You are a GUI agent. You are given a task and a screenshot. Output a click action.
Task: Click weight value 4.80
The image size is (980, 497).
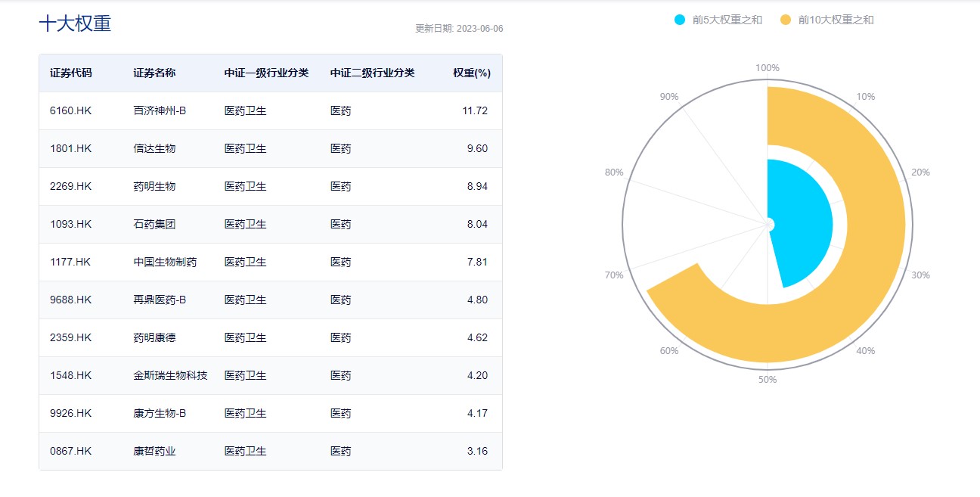point(477,300)
